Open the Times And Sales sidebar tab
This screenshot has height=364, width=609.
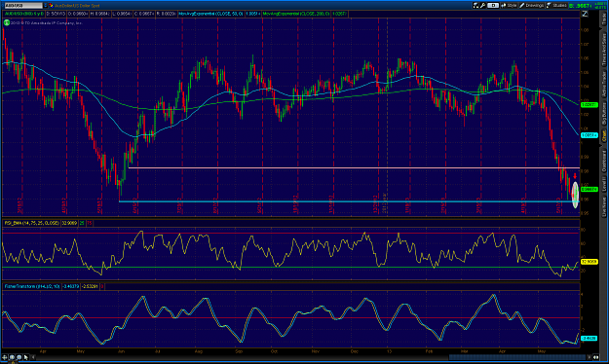point(604,50)
